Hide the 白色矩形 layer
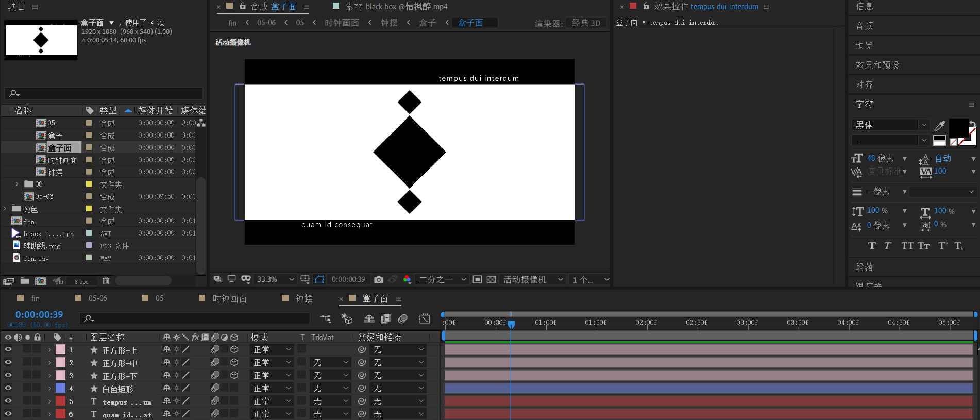 click(8, 388)
